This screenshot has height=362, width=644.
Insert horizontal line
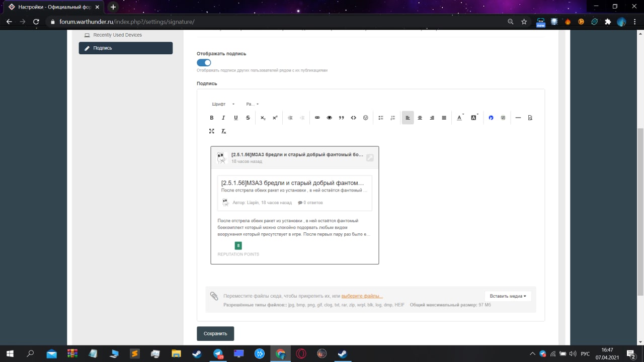pyautogui.click(x=518, y=118)
